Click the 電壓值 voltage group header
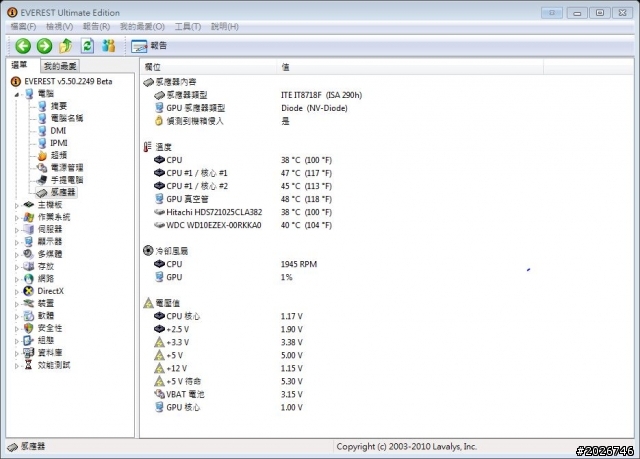 (x=162, y=303)
